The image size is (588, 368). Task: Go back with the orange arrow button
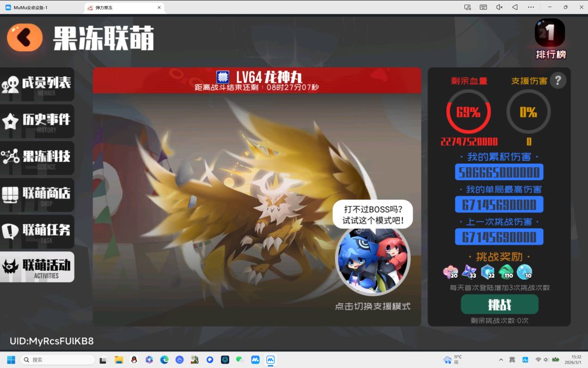(24, 37)
